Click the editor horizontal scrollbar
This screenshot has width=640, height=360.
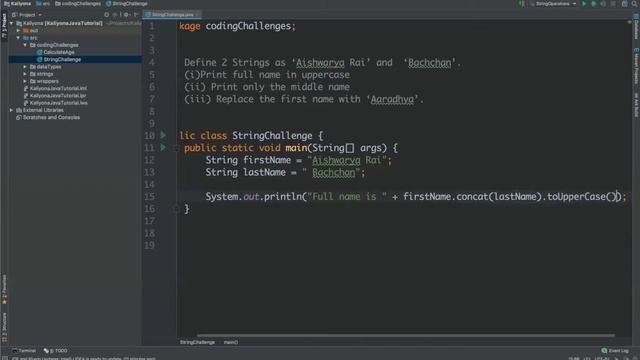405,336
